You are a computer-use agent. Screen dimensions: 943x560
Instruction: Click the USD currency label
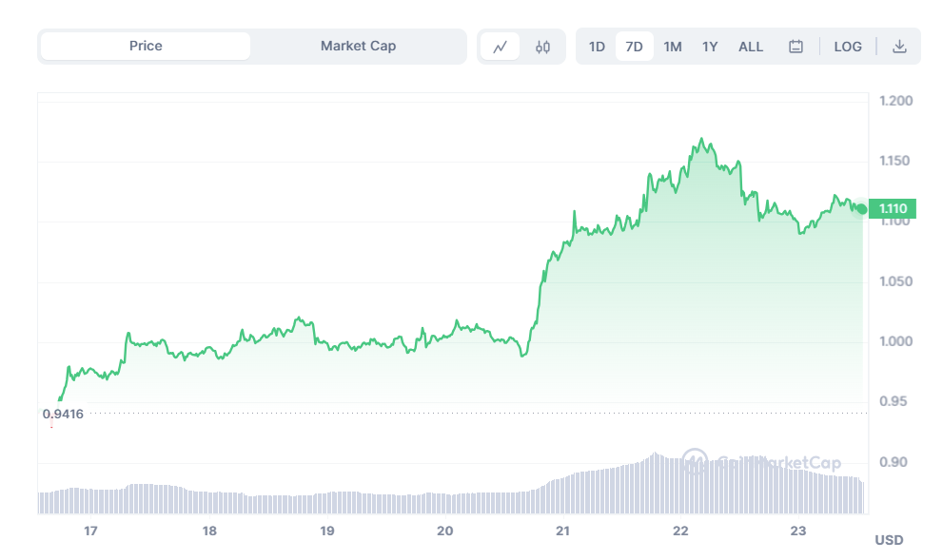889,540
